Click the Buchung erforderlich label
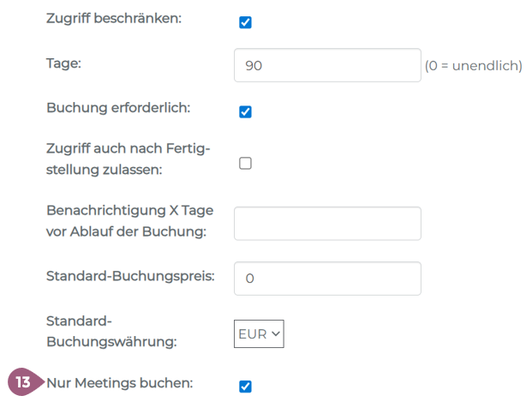Viewport: 532px width, 408px height. click(118, 109)
